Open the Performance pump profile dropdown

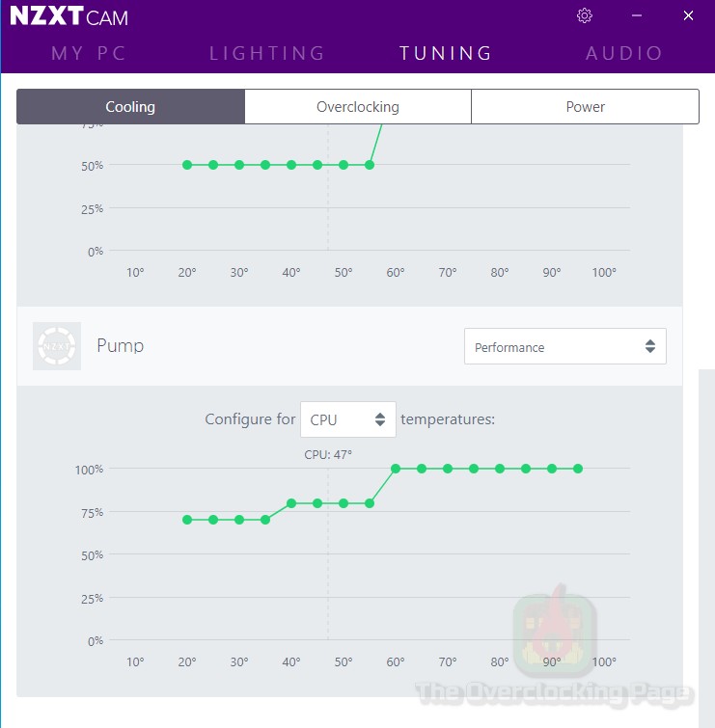(x=564, y=347)
